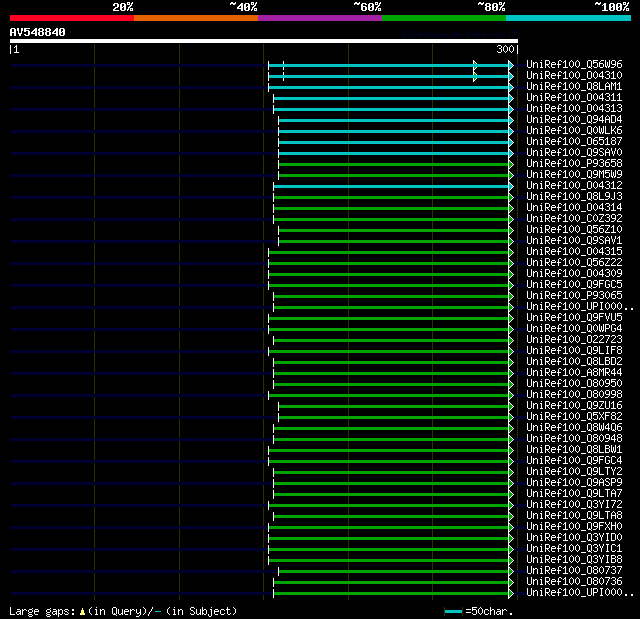
Task: Click the green ~80% identity legend segment
Action: pyautogui.click(x=444, y=18)
